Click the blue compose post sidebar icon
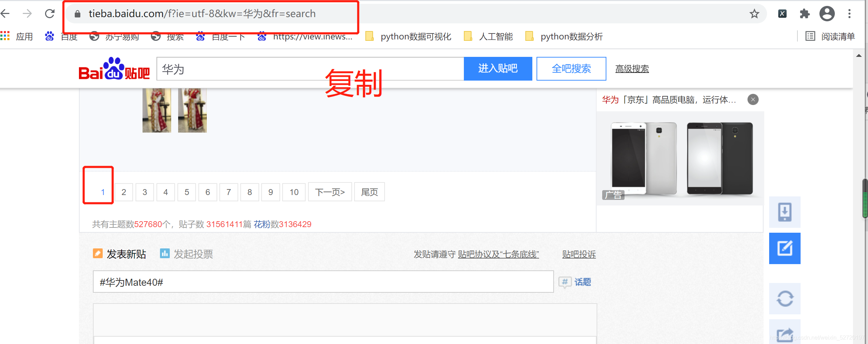The height and width of the screenshot is (344, 868). pyautogui.click(x=785, y=248)
